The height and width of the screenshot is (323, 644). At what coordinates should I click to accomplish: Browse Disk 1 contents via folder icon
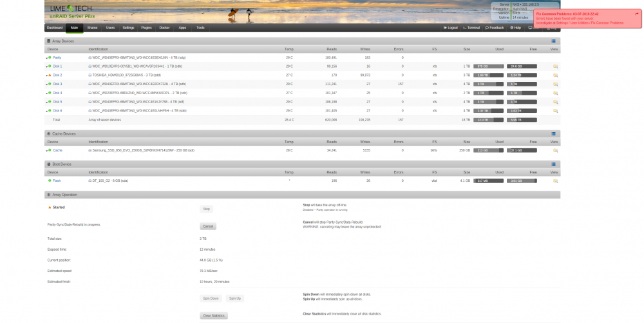tap(555, 66)
